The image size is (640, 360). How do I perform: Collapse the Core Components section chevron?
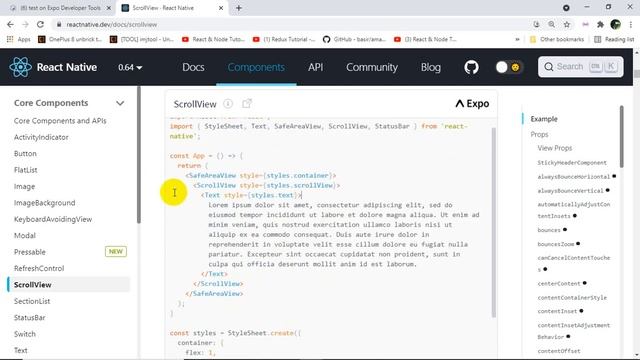tap(120, 103)
